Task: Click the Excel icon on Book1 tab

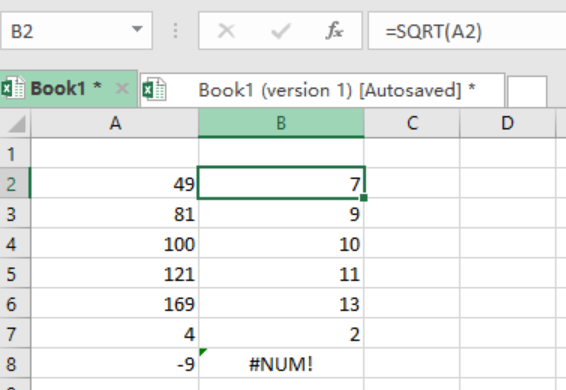Action: [13, 88]
